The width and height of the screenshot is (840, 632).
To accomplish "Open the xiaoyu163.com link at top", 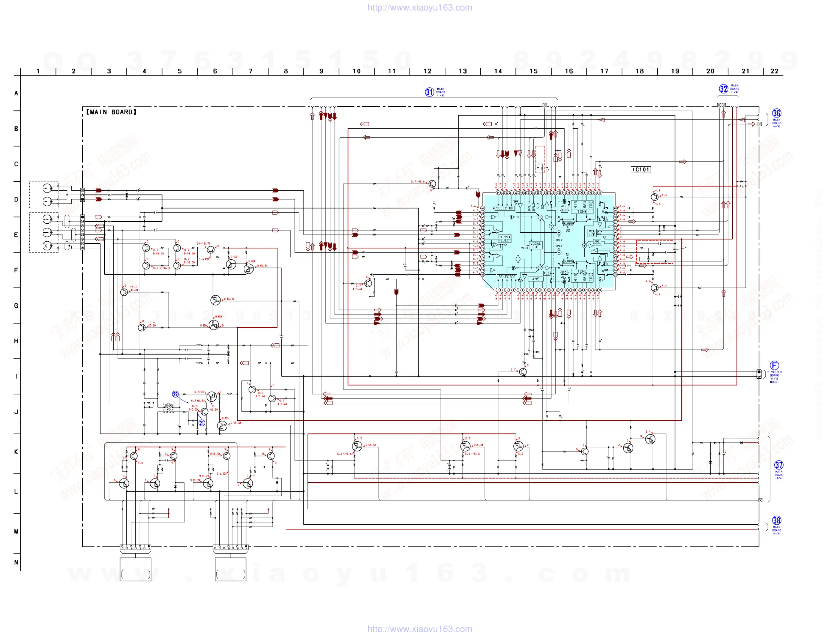I will click(x=420, y=8).
